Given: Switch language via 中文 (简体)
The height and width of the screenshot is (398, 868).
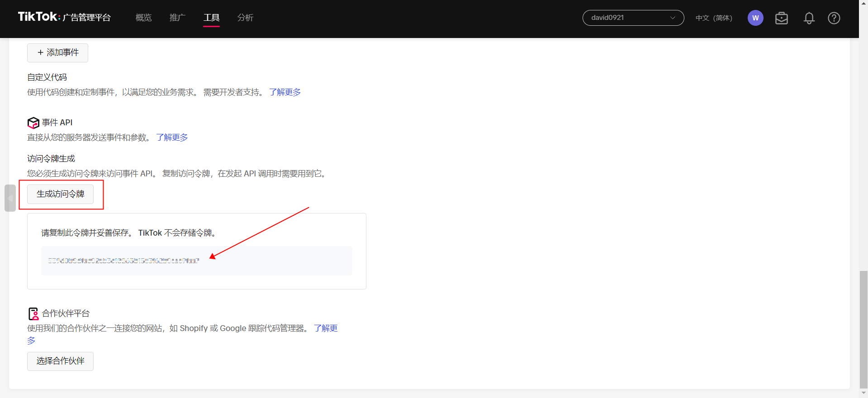Looking at the screenshot, I should pos(714,18).
